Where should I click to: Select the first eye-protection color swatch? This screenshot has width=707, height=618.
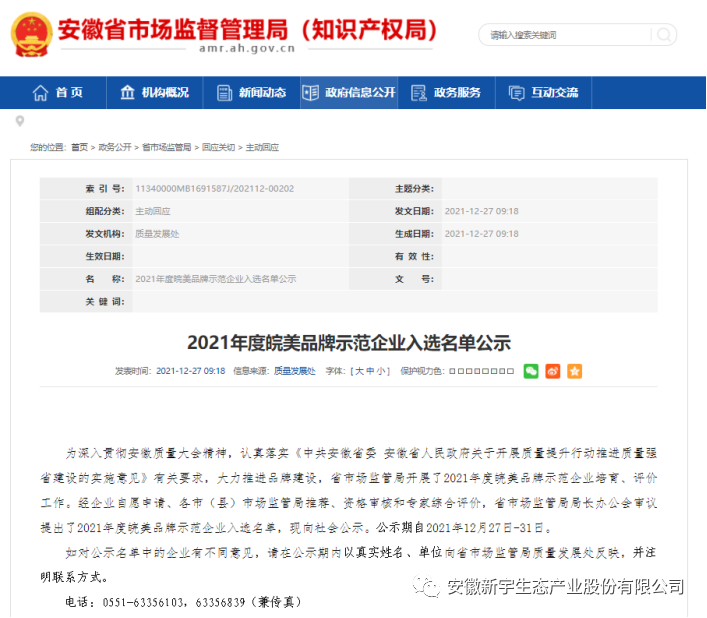pyautogui.click(x=453, y=371)
